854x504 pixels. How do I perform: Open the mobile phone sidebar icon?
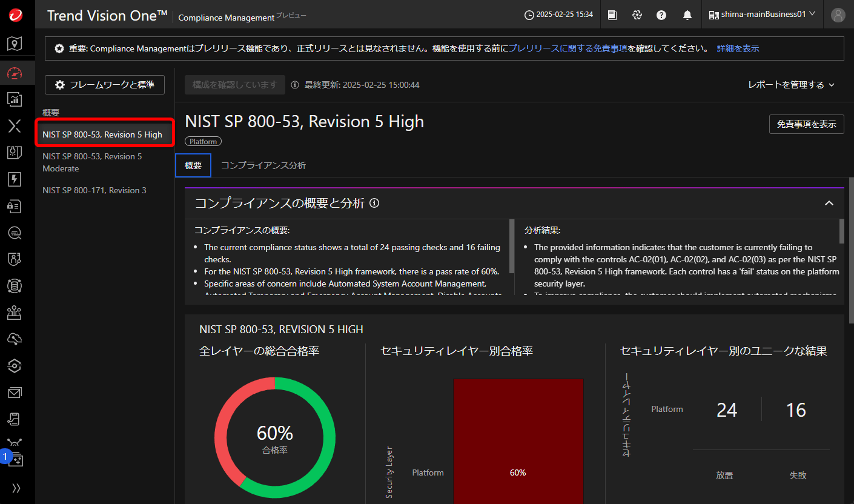[15, 419]
